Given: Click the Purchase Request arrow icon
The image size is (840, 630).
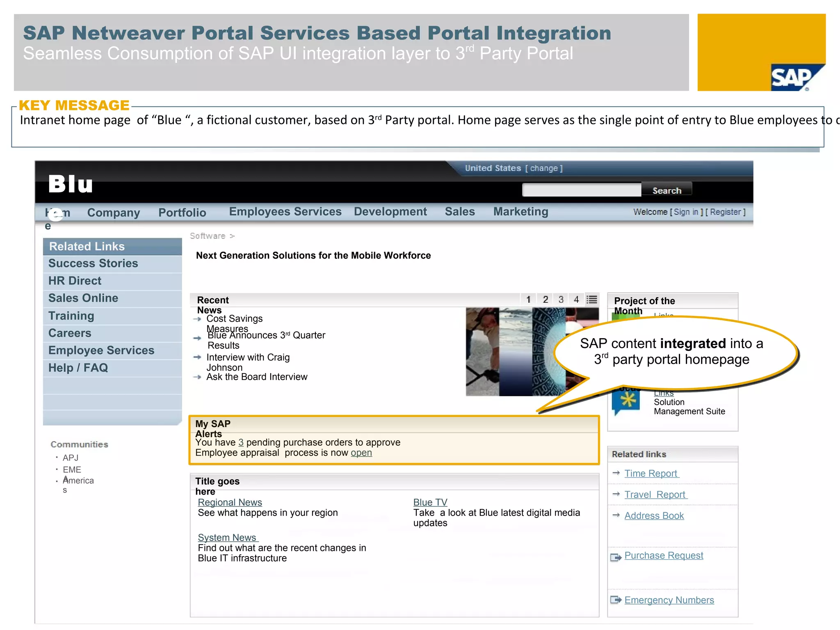Looking at the screenshot, I should coord(616,557).
